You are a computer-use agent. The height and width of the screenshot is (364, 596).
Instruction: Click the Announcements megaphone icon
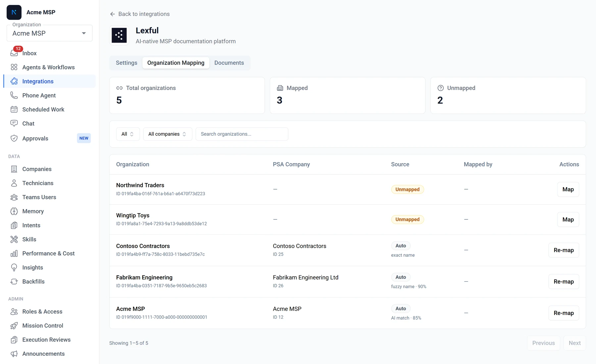pyautogui.click(x=14, y=354)
